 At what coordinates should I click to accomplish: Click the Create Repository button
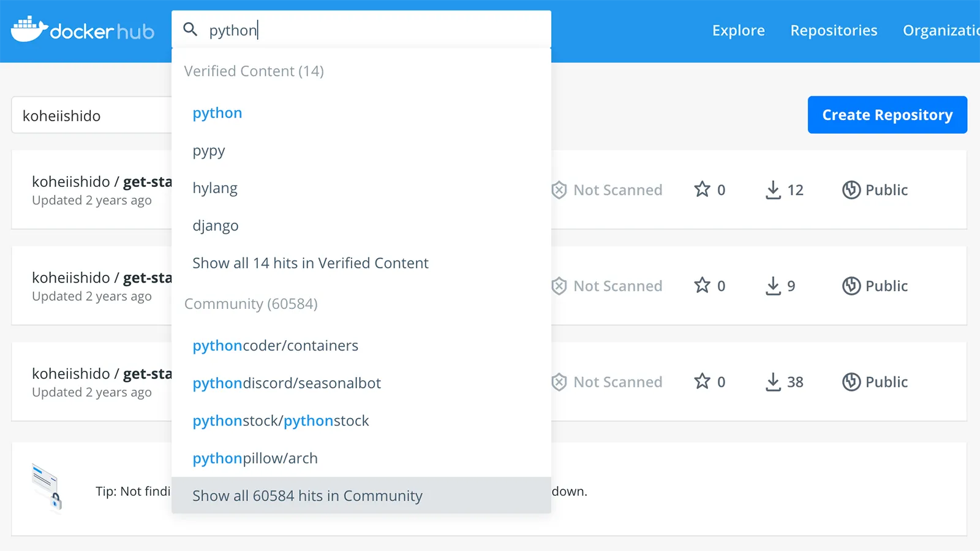pyautogui.click(x=887, y=115)
